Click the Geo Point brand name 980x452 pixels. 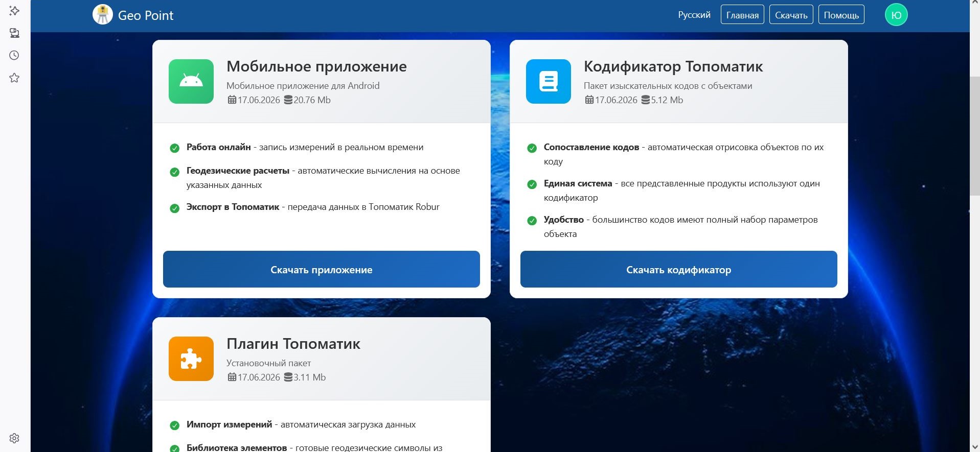(146, 15)
